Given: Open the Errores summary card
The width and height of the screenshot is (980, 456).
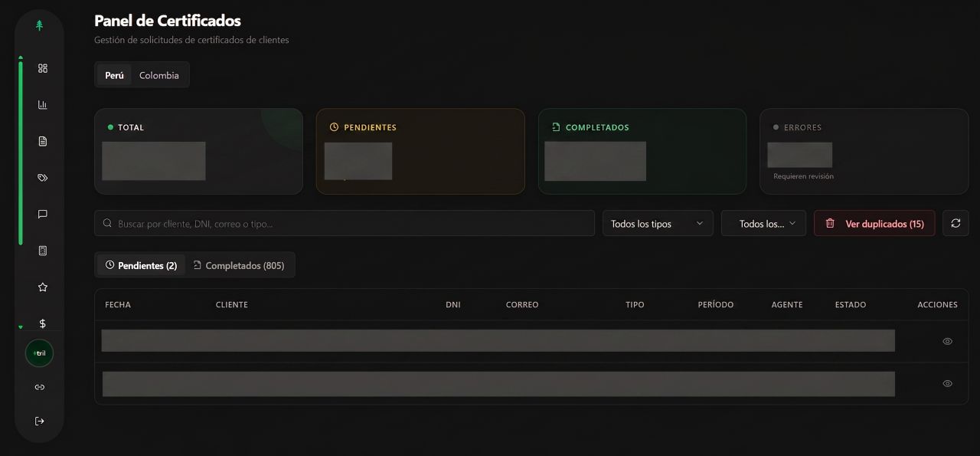Looking at the screenshot, I should click(x=864, y=151).
